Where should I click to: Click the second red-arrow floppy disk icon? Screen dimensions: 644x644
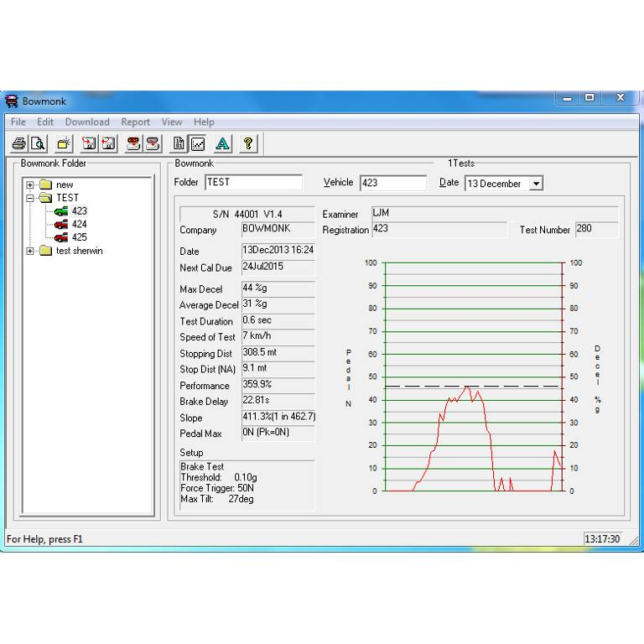tap(108, 143)
